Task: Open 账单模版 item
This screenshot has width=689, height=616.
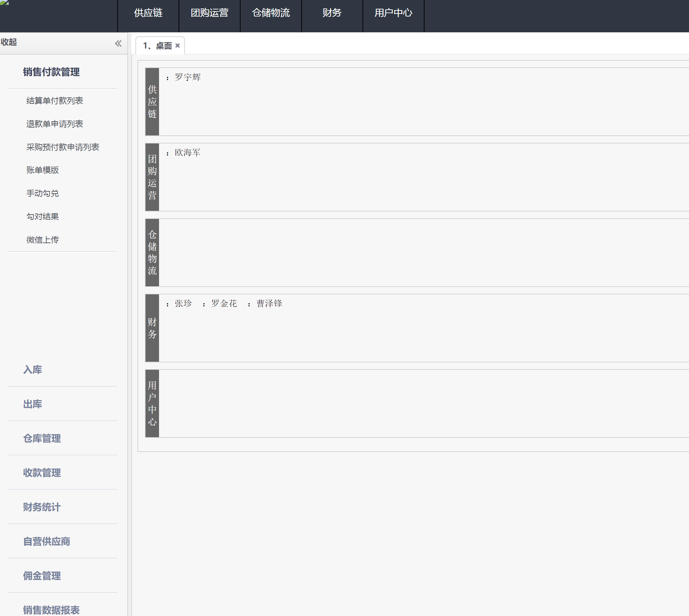Action: 43,170
